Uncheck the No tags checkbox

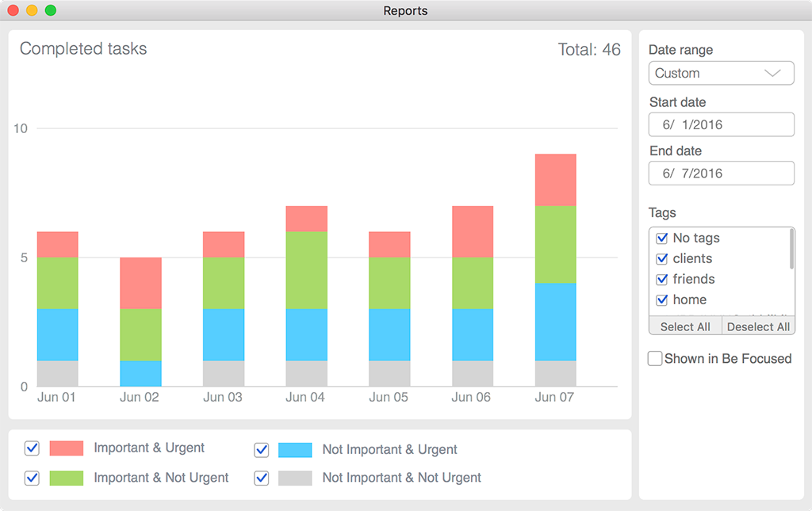662,238
